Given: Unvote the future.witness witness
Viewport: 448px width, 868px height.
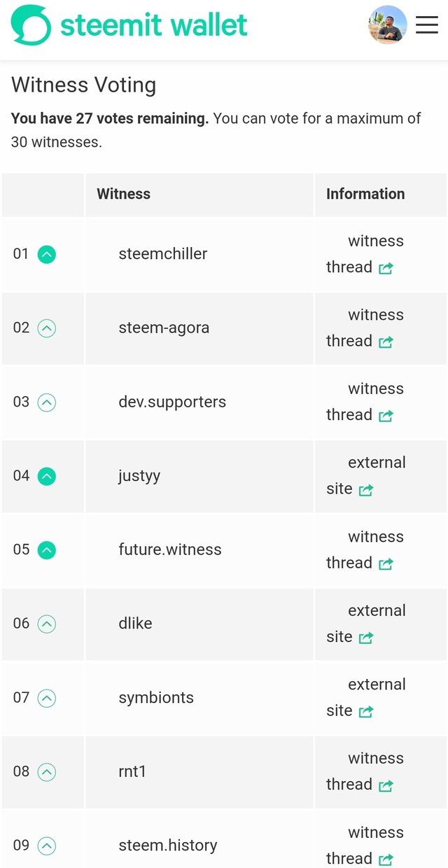Looking at the screenshot, I should click(46, 550).
